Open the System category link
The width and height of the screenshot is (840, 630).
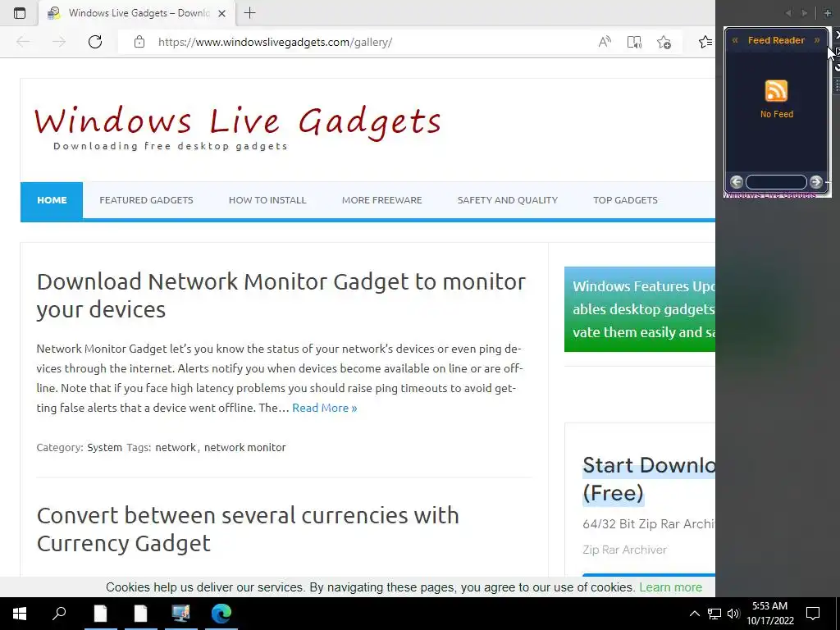[x=104, y=447]
